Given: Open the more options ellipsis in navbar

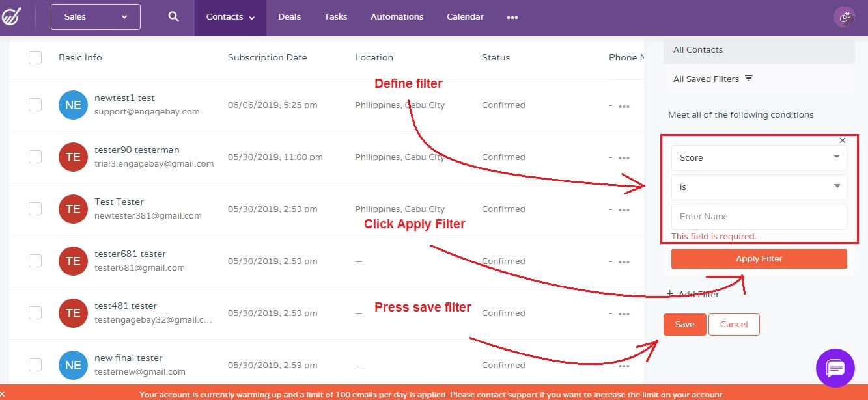Looking at the screenshot, I should (x=512, y=18).
